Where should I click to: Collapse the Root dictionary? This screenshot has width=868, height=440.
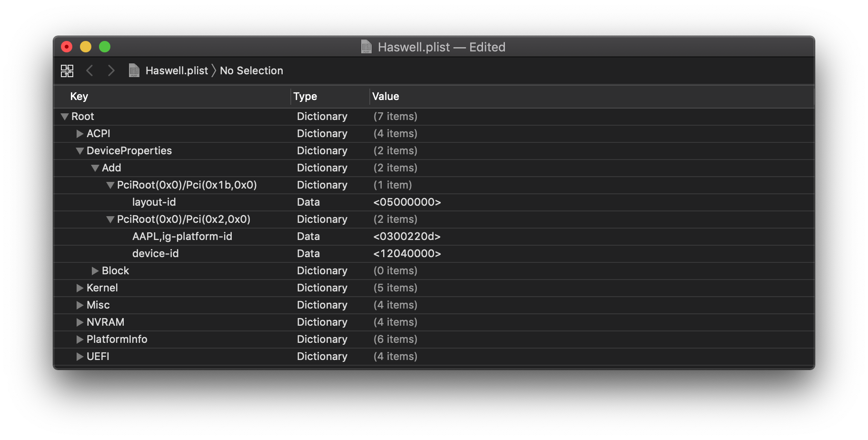[64, 116]
